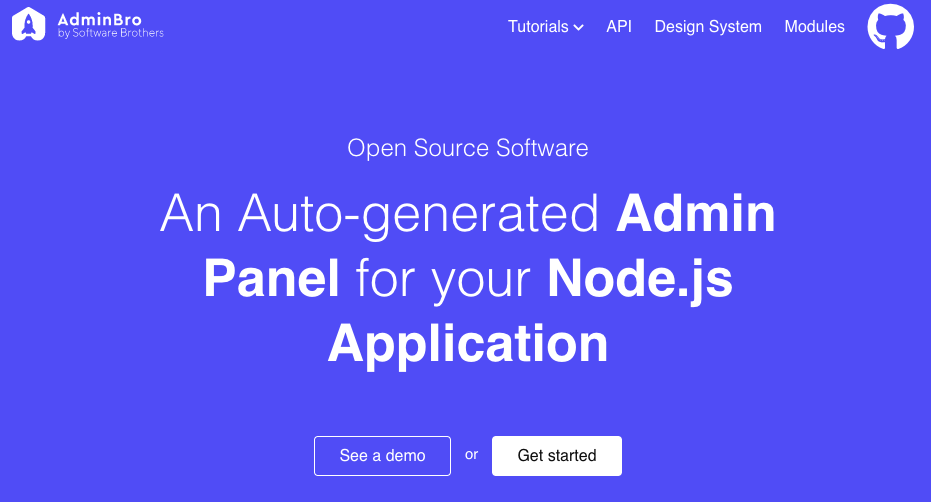Open the GitHub repository icon
Viewport: 931px width, 502px height.
[x=890, y=27]
